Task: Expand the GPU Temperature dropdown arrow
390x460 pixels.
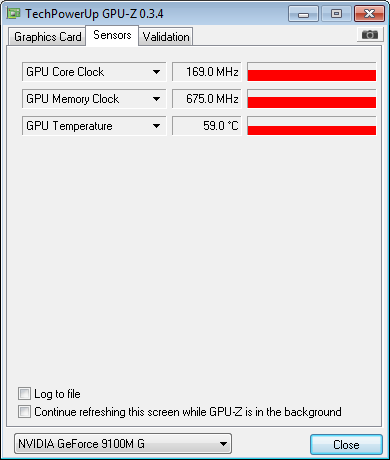Action: point(156,126)
